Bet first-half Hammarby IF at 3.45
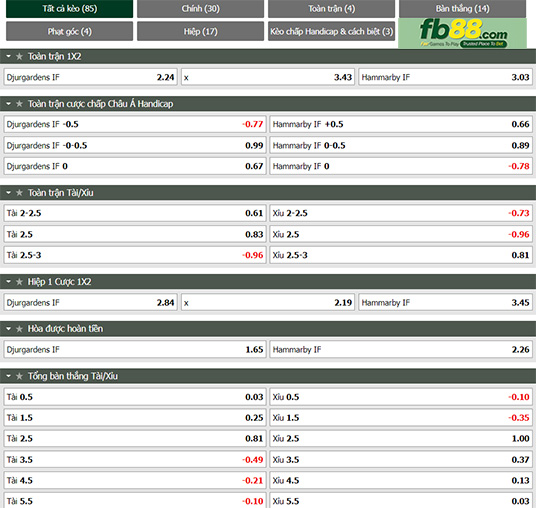536x508 pixels. pos(445,303)
